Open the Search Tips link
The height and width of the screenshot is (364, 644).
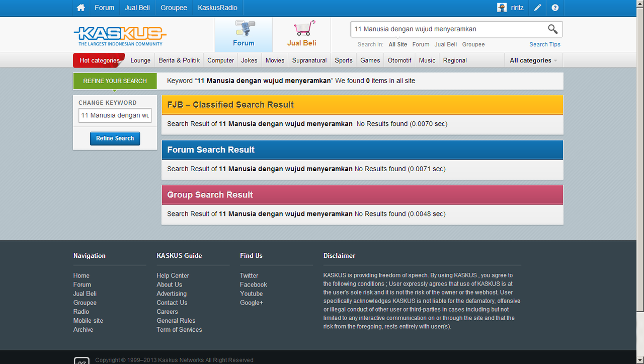(x=545, y=44)
